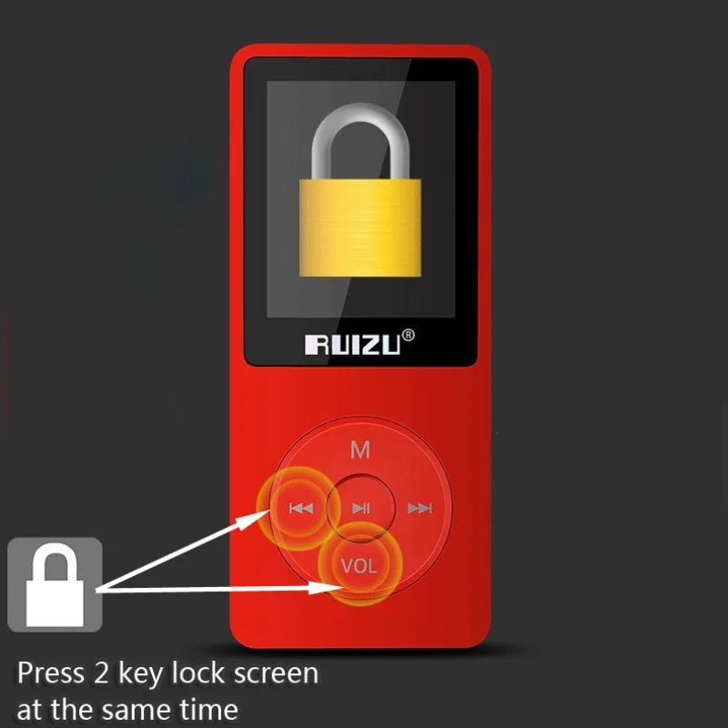The height and width of the screenshot is (728, 728).
Task: Click the red player body below the wheel
Action: [360, 624]
